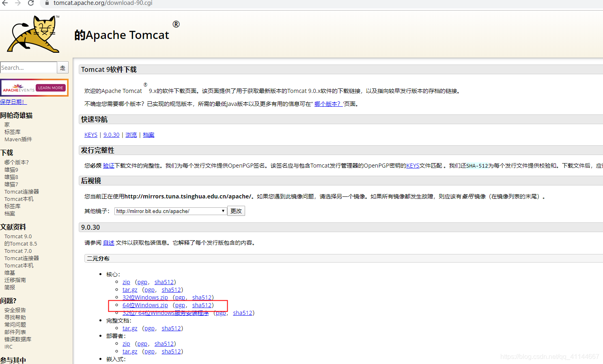Click the browser forward arrow
The width and height of the screenshot is (603, 364).
point(18,3)
